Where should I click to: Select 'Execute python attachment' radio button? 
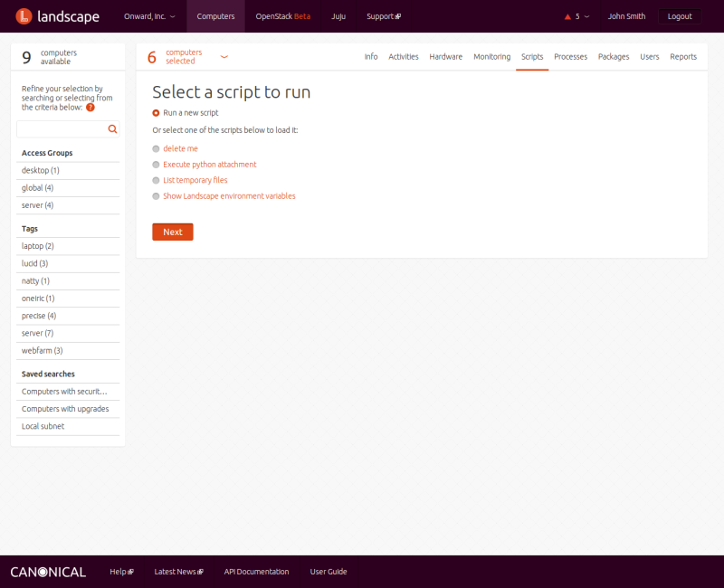156,165
